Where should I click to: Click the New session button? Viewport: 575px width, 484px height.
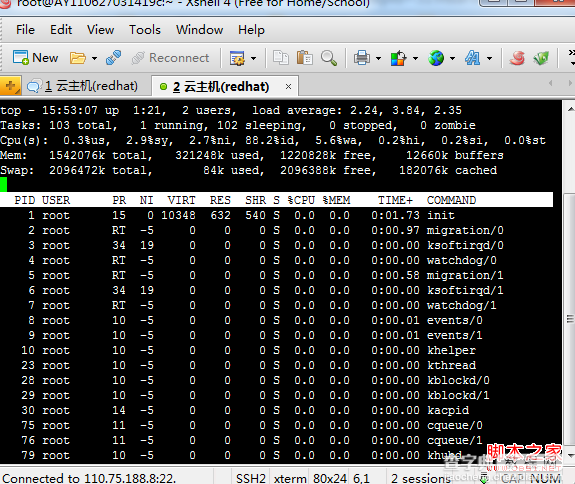tap(36, 58)
